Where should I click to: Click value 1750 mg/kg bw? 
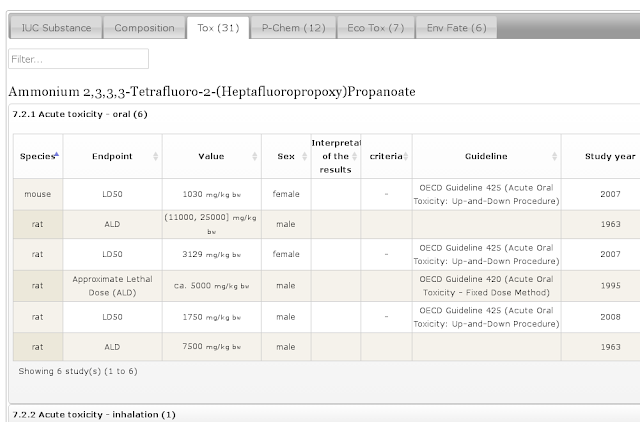pyautogui.click(x=211, y=317)
